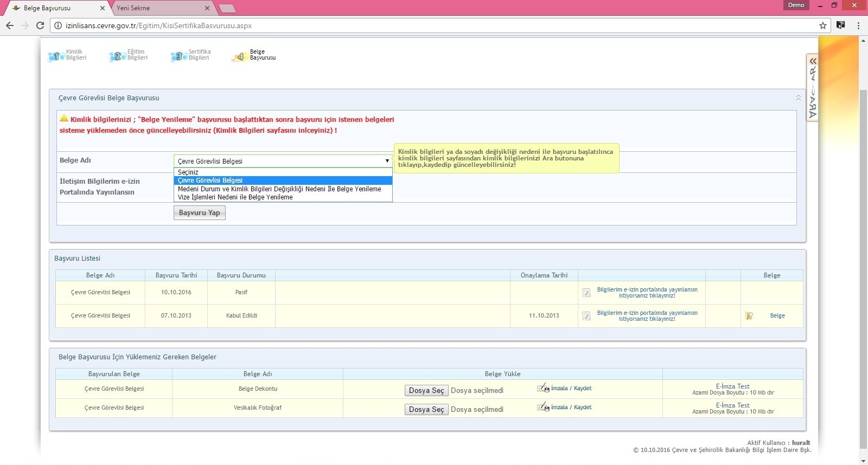
Task: Collapse the Çevre Görevlisi Belge Başvurusu panel
Action: (798, 98)
